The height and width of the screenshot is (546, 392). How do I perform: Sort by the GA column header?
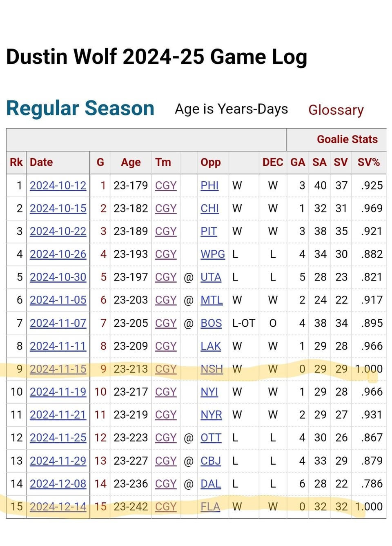(298, 162)
